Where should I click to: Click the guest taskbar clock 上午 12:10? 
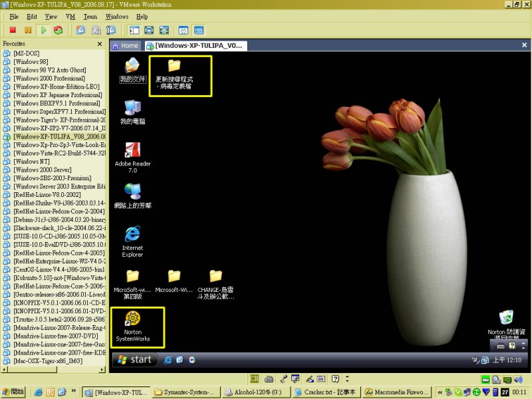click(507, 360)
